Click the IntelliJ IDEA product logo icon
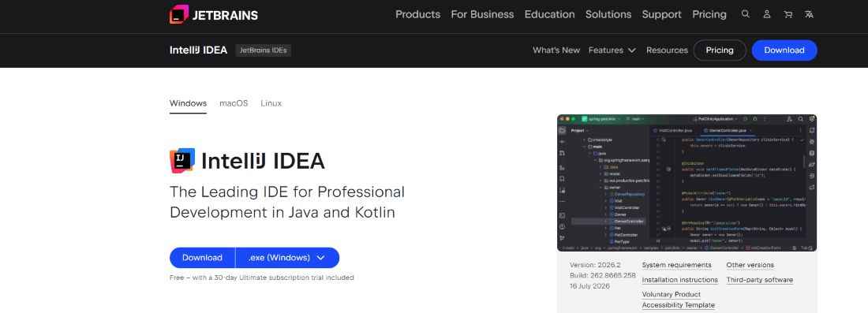 (x=182, y=160)
